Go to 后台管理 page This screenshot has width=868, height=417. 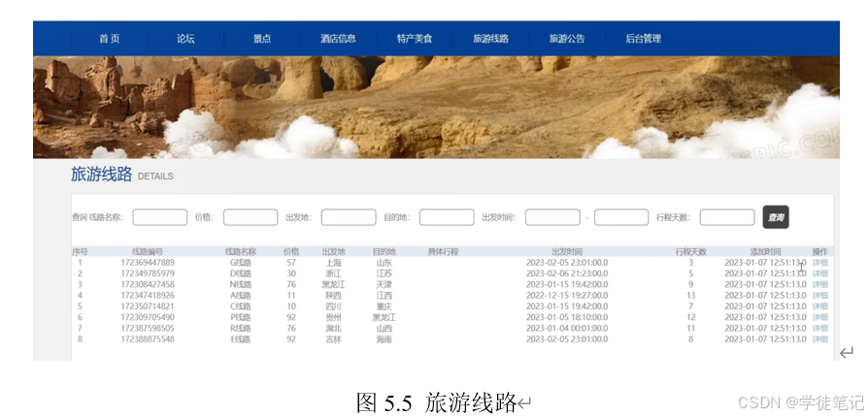click(x=644, y=39)
